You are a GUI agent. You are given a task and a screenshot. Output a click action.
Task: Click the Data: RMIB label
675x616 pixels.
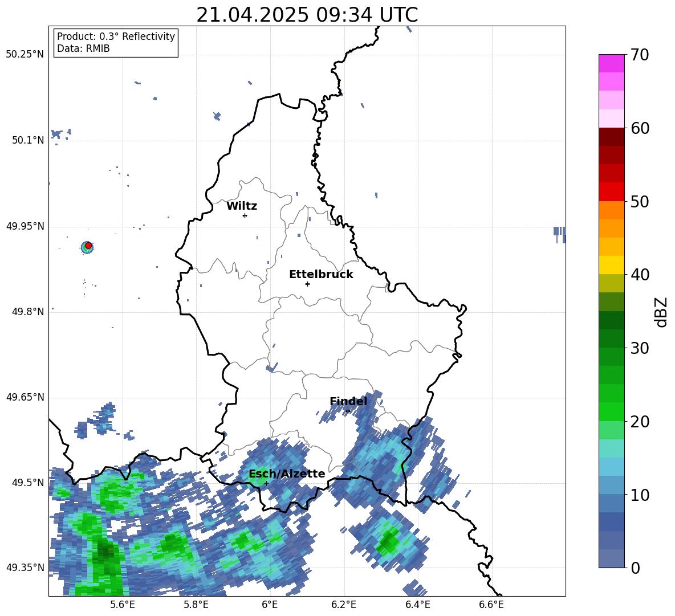[x=83, y=48]
